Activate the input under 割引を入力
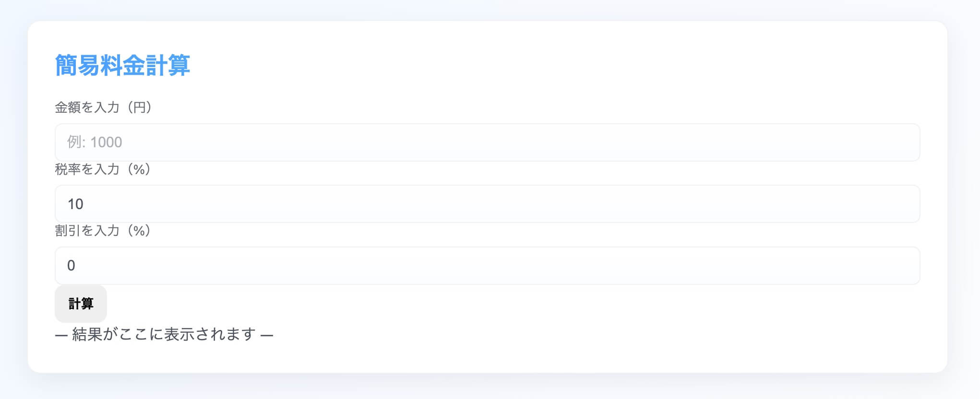 tap(487, 266)
